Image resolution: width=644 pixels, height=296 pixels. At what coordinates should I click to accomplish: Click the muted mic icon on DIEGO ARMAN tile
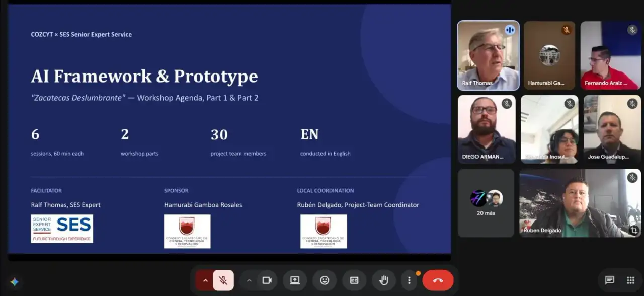pos(507,104)
